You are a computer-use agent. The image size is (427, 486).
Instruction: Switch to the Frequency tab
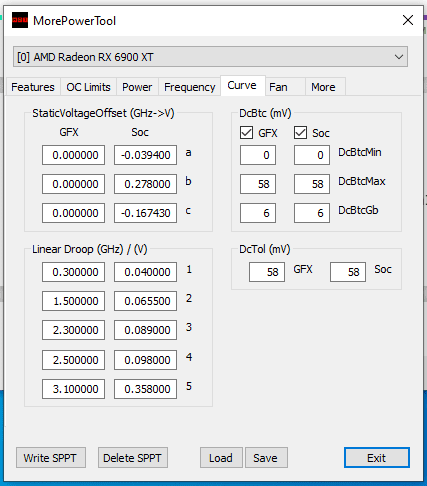coord(190,87)
